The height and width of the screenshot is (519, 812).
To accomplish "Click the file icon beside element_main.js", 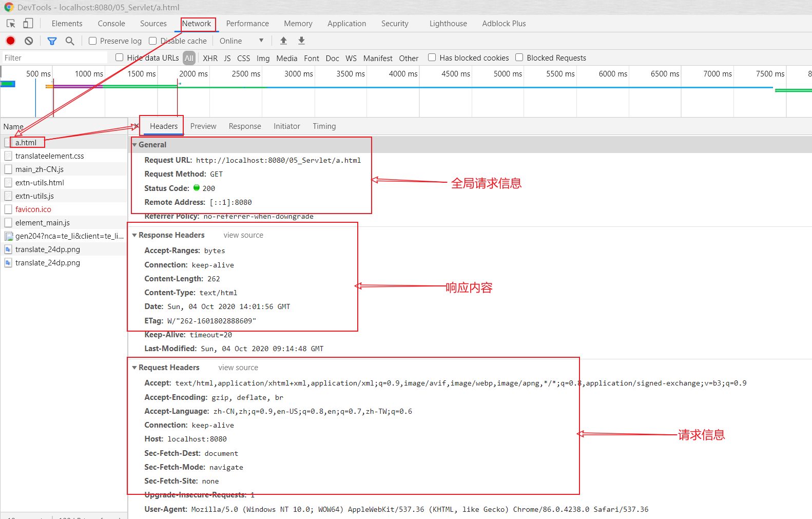I will coord(8,223).
